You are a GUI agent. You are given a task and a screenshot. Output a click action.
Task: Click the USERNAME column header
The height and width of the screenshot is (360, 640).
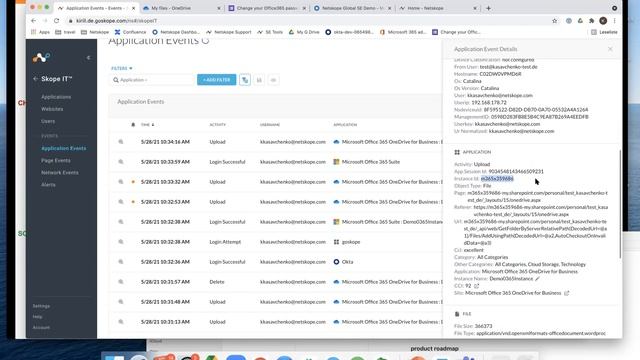point(270,124)
